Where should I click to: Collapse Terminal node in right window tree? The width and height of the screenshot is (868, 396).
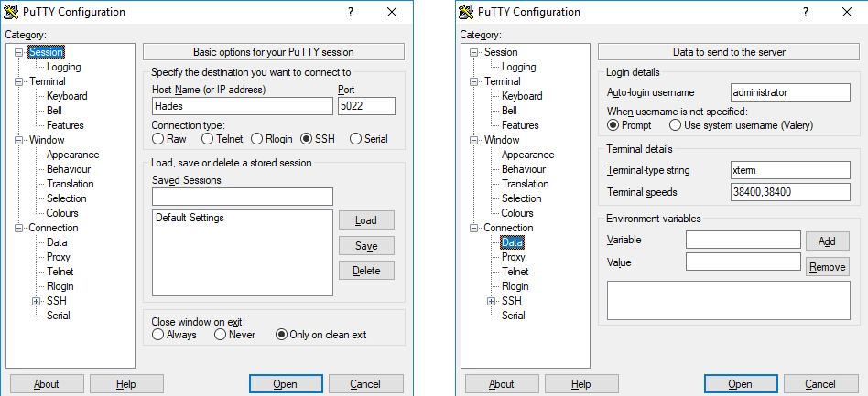coord(475,81)
